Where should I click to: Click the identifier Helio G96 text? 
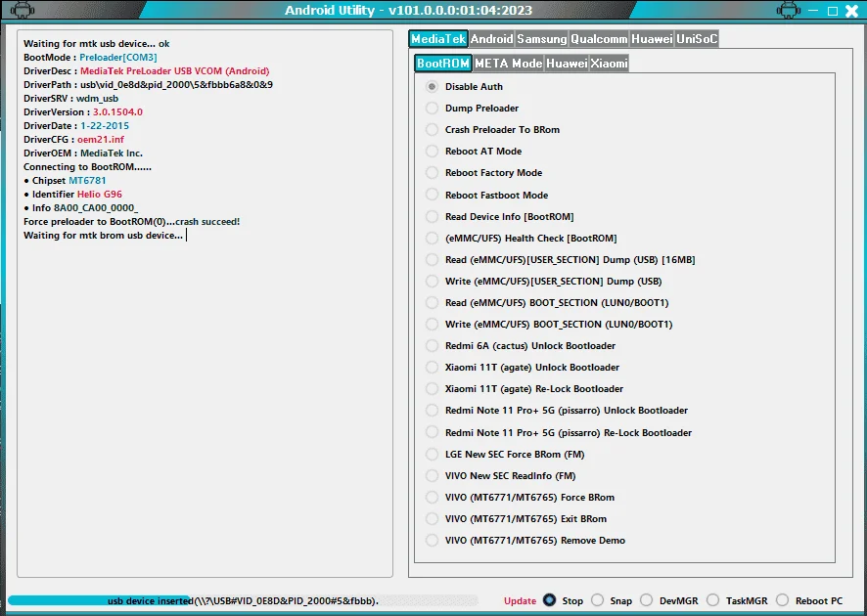100,195
